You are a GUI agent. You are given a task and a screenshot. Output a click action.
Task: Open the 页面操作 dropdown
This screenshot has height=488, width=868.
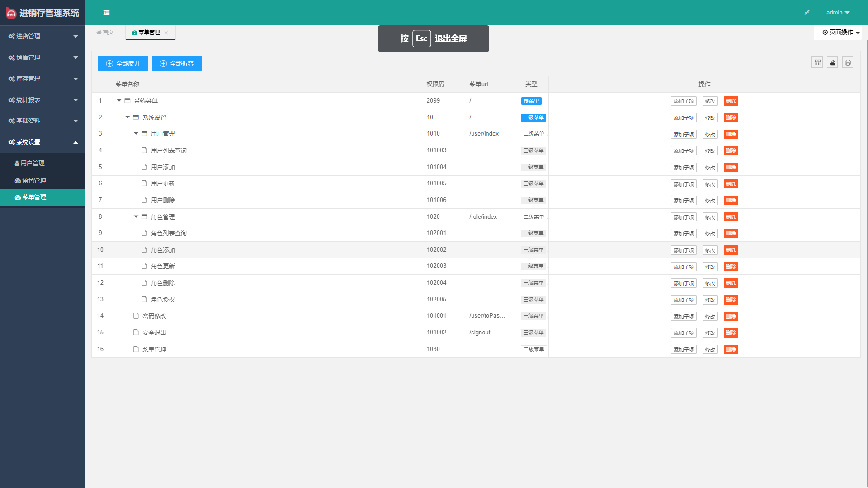coord(841,33)
